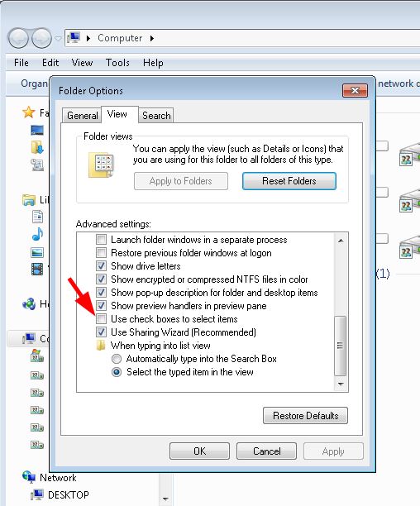This screenshot has width=420, height=506.
Task: Click the Folder views folder icon
Action: coord(101,165)
